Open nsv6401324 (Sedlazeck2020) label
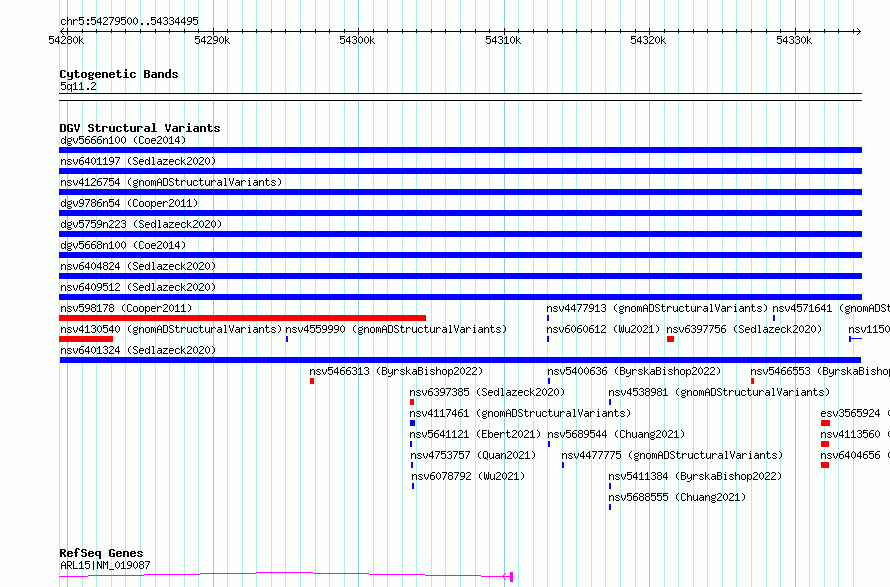 tap(138, 350)
